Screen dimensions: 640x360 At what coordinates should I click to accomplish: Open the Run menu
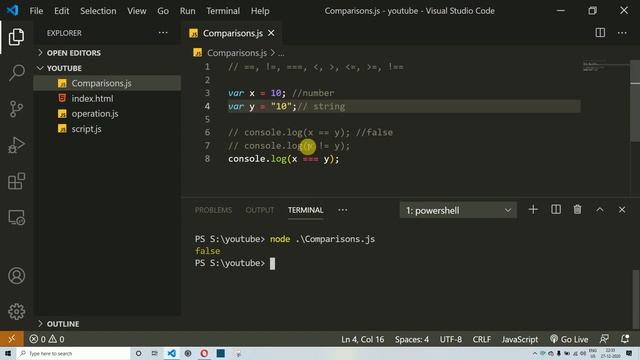(x=187, y=11)
